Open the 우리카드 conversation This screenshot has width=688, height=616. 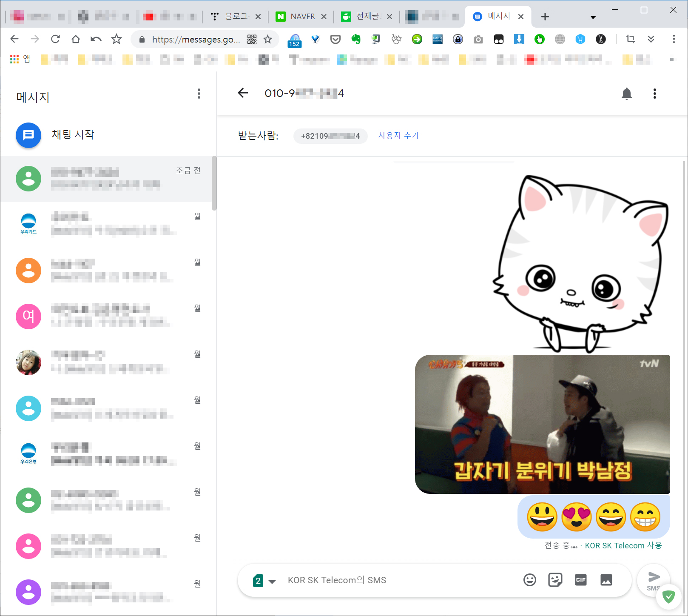(106, 225)
